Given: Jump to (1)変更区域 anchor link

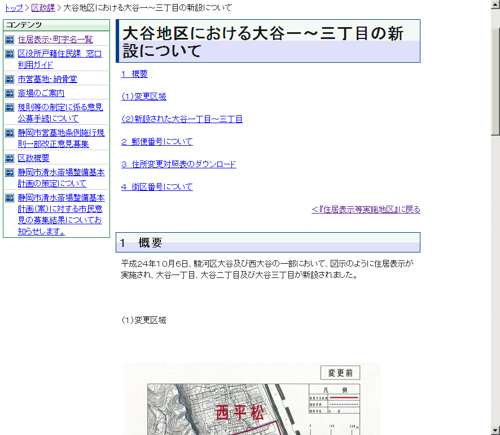Looking at the screenshot, I should point(144,97).
